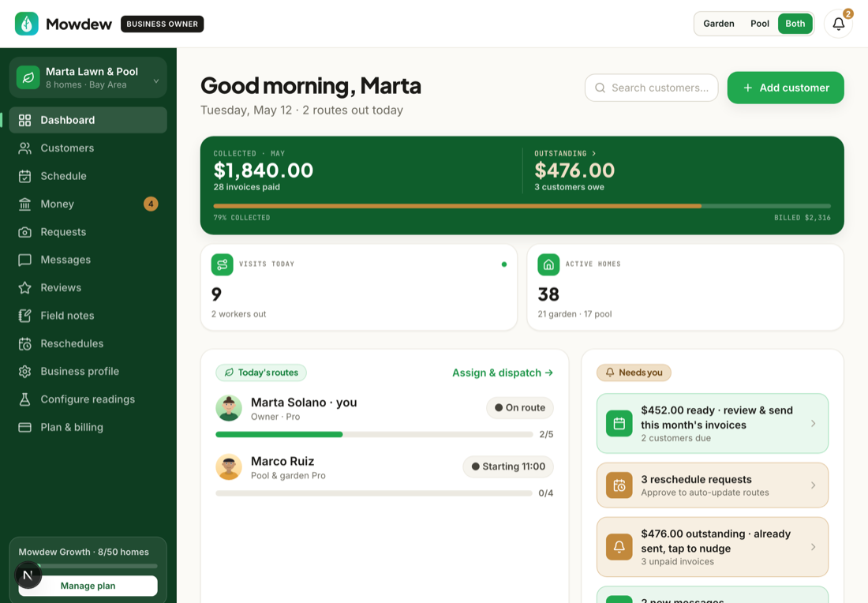Open Field notes page
Screen dimensions: 868x603
pos(88,316)
